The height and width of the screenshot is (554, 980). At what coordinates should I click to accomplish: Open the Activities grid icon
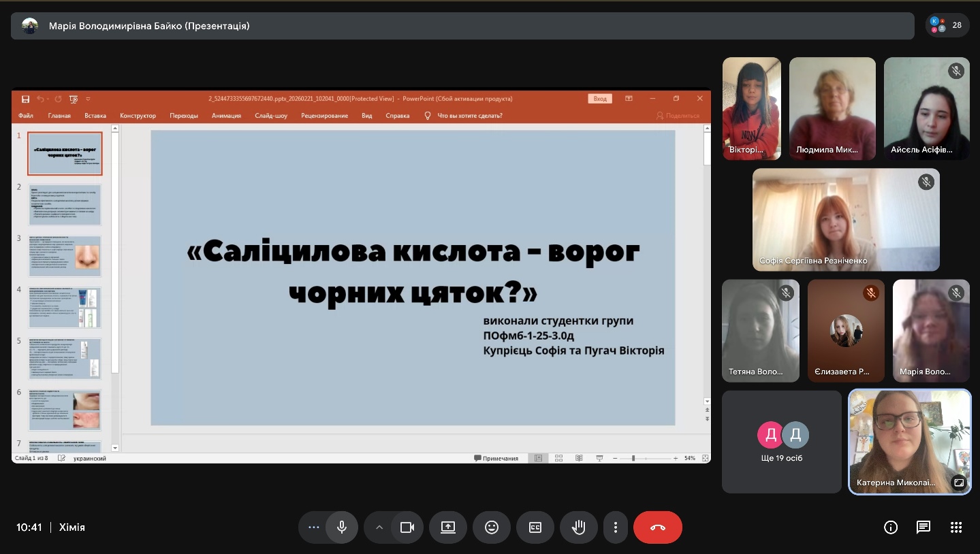coord(956,527)
